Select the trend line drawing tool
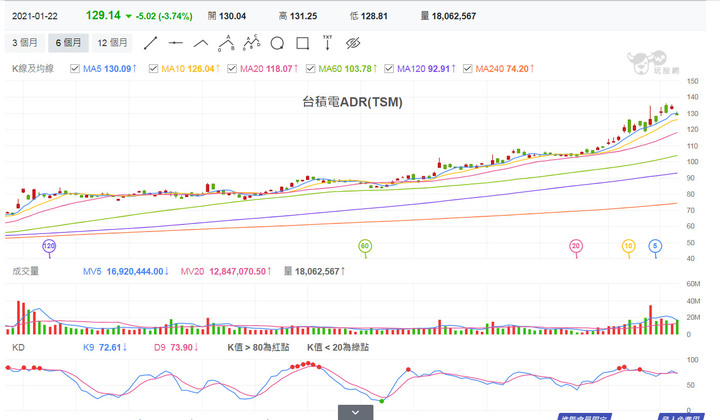Viewport: 720px width, 420px height. coord(151,43)
